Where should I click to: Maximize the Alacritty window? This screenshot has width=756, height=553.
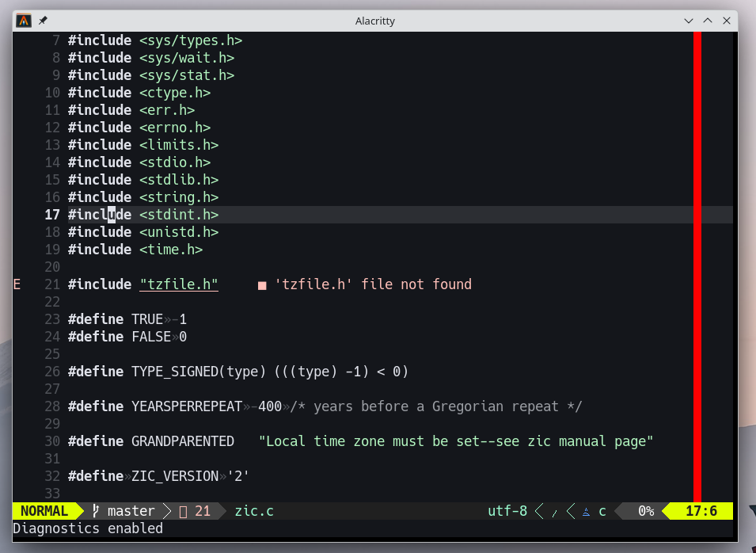(708, 21)
